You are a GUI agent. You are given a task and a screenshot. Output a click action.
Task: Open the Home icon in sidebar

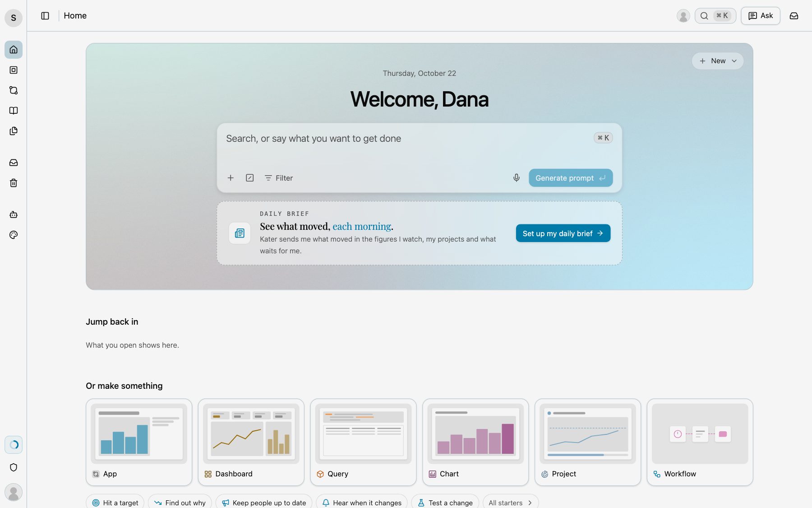pos(14,50)
